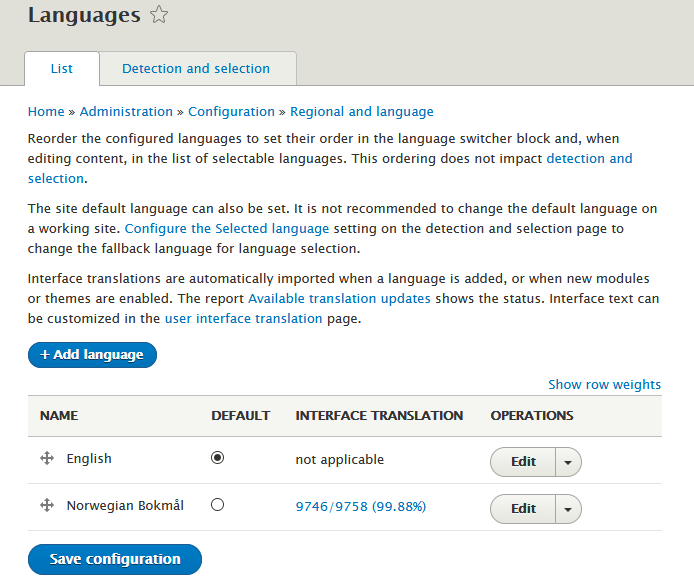The height and width of the screenshot is (580, 694).
Task: Click INTERFACE TRANSLATION column header
Action: (x=379, y=415)
